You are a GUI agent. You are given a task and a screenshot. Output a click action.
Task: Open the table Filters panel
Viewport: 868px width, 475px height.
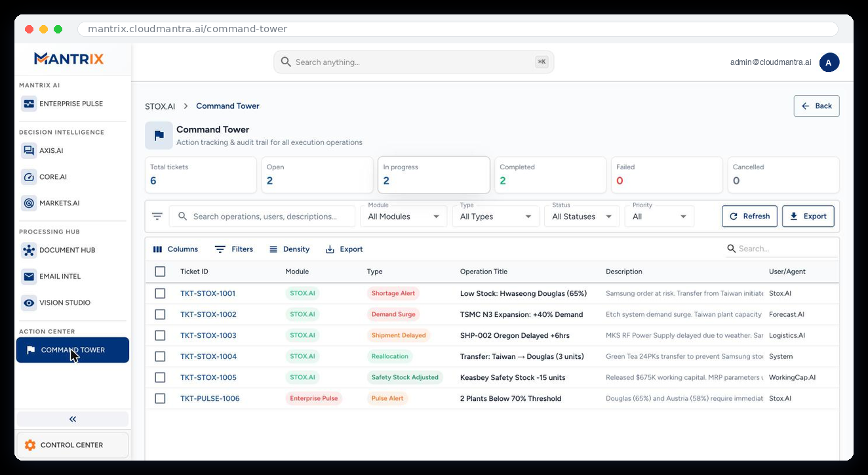click(x=234, y=249)
